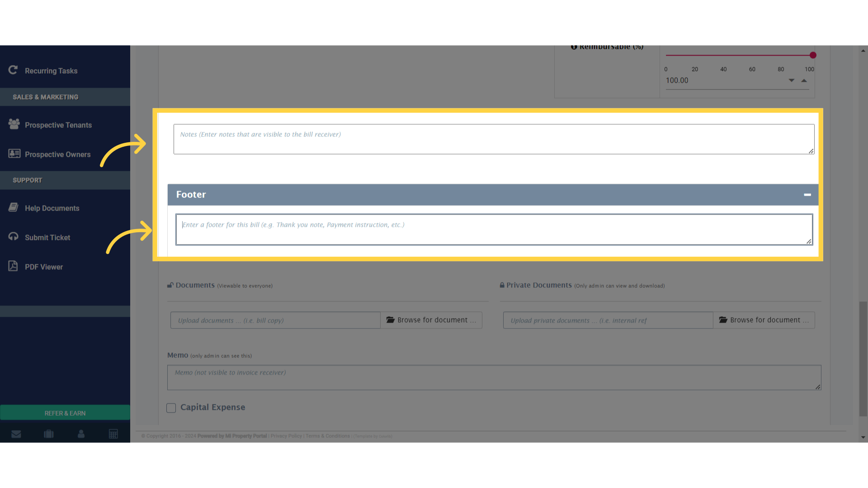Image resolution: width=868 pixels, height=488 pixels.
Task: Click the PDF Viewer file icon
Action: [x=13, y=266]
